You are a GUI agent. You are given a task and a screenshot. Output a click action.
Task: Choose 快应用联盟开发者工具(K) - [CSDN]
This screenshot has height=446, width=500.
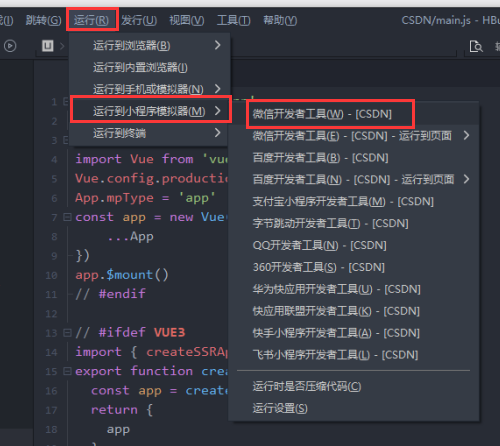pyautogui.click(x=355, y=311)
